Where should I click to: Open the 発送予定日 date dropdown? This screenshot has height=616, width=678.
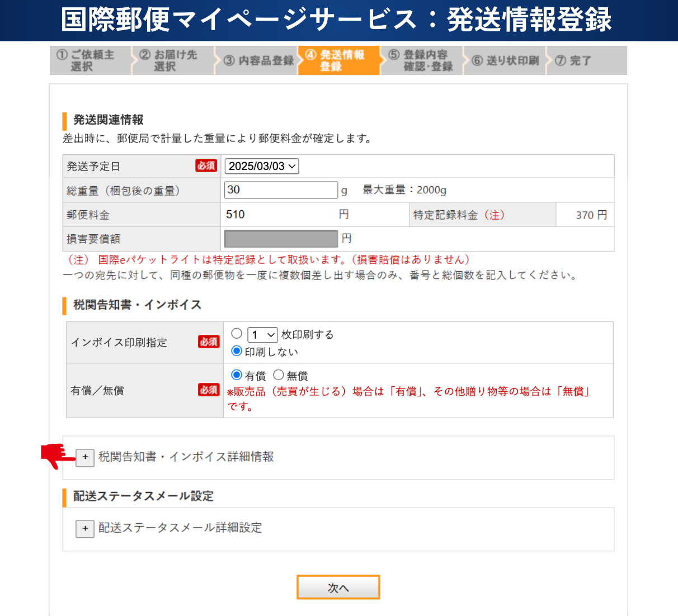(x=262, y=166)
